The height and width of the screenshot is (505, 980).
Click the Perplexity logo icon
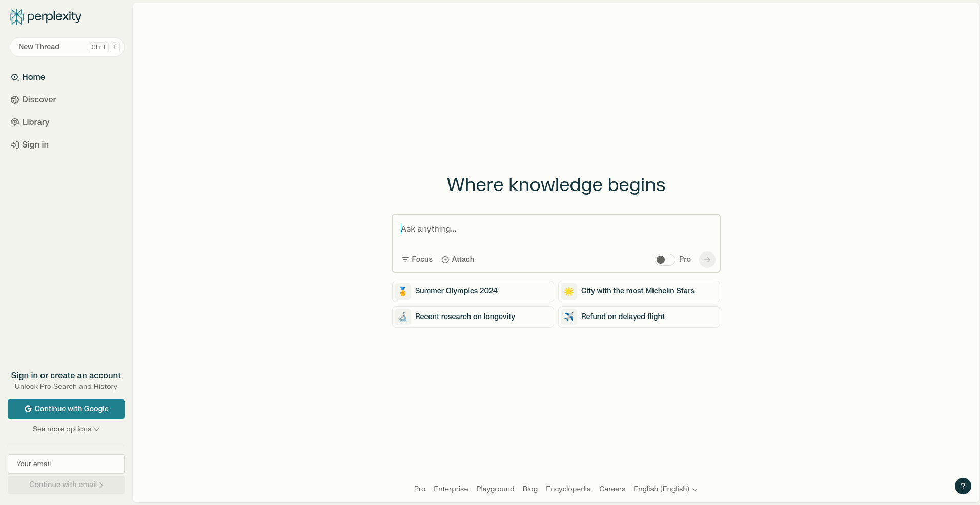(x=16, y=17)
